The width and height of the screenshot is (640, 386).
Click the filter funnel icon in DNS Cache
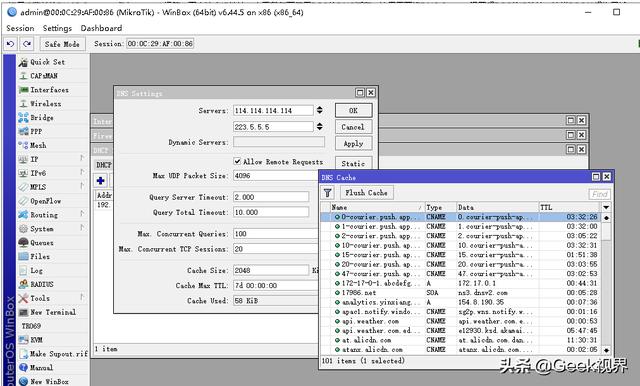pyautogui.click(x=327, y=193)
